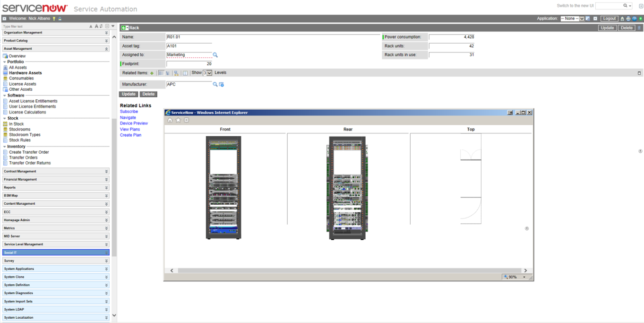The width and height of the screenshot is (644, 323).
Task: Expand the Product Catalog application
Action: pos(56,41)
